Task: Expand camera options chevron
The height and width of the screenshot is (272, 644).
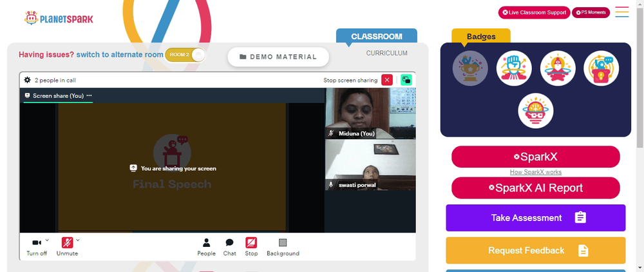Action: tap(47, 240)
